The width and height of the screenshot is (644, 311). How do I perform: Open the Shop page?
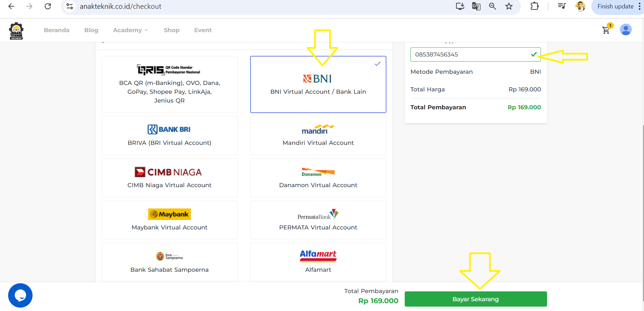coord(172,30)
